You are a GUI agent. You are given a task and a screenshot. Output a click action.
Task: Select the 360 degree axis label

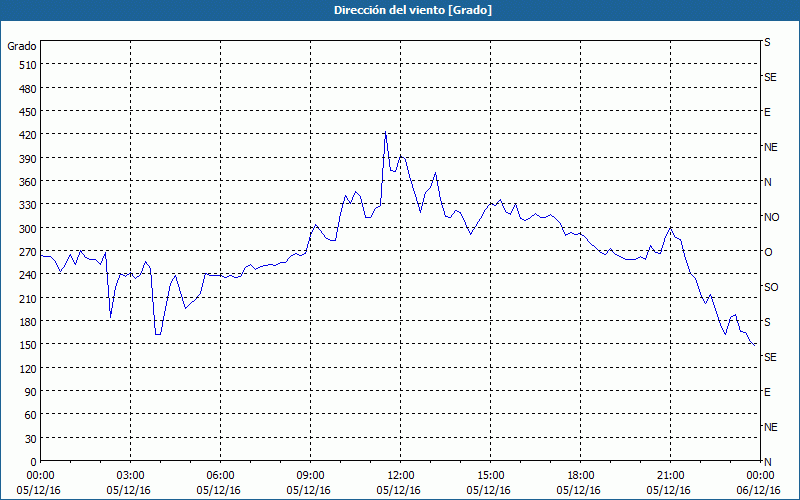click(29, 182)
